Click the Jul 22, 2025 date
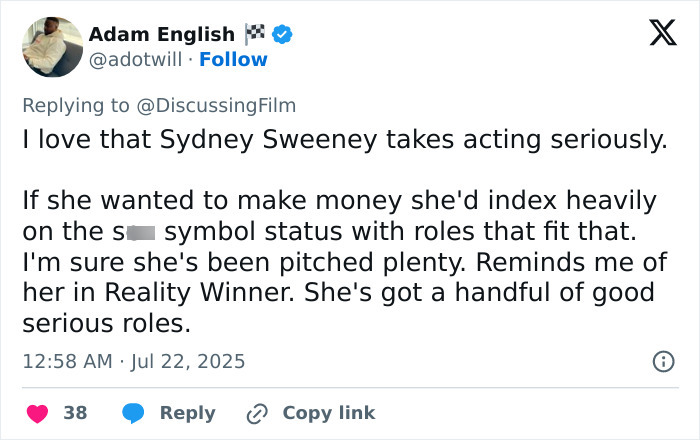 pyautogui.click(x=189, y=361)
